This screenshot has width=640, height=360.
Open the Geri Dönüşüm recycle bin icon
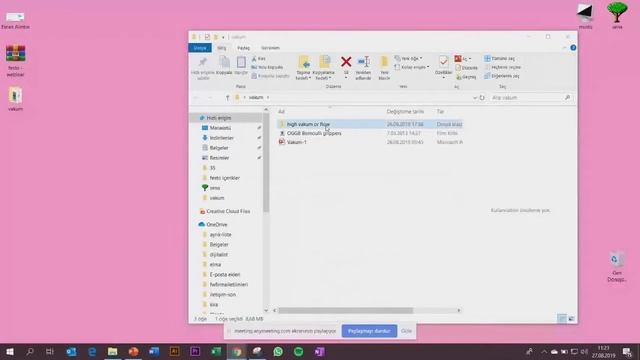[616, 267]
